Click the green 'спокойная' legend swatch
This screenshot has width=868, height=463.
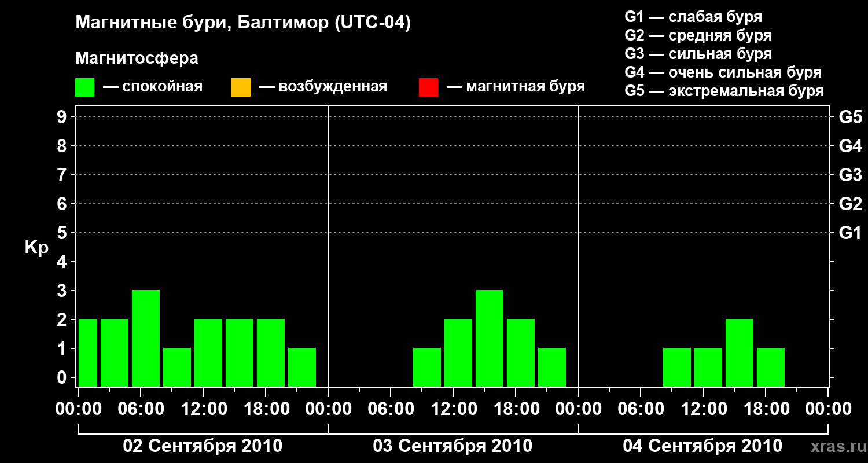tap(85, 87)
